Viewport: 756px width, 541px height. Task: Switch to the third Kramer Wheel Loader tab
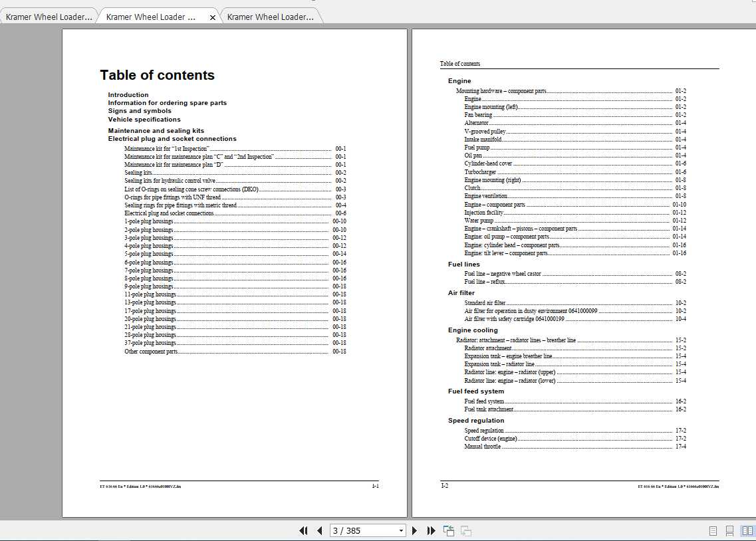click(x=270, y=17)
